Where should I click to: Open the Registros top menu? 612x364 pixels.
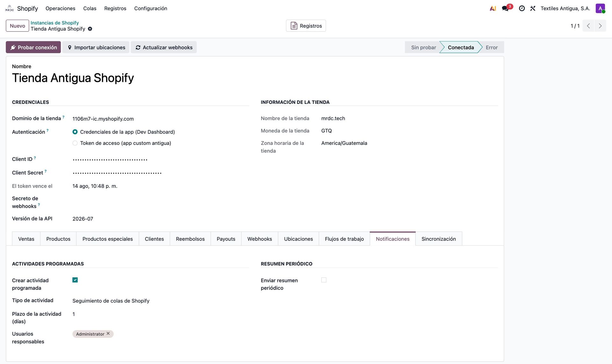click(x=115, y=8)
